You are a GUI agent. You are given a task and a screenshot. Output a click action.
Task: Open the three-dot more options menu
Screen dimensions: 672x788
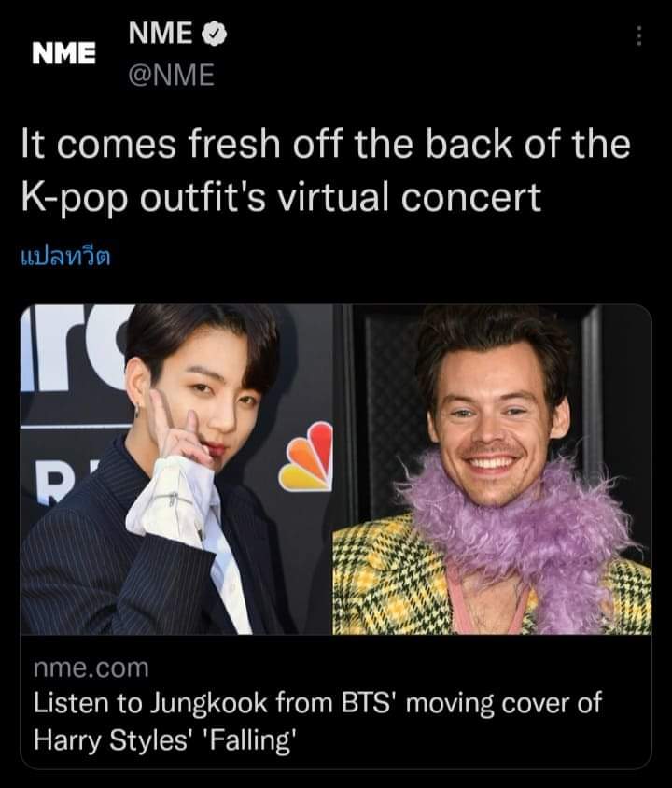click(x=638, y=36)
